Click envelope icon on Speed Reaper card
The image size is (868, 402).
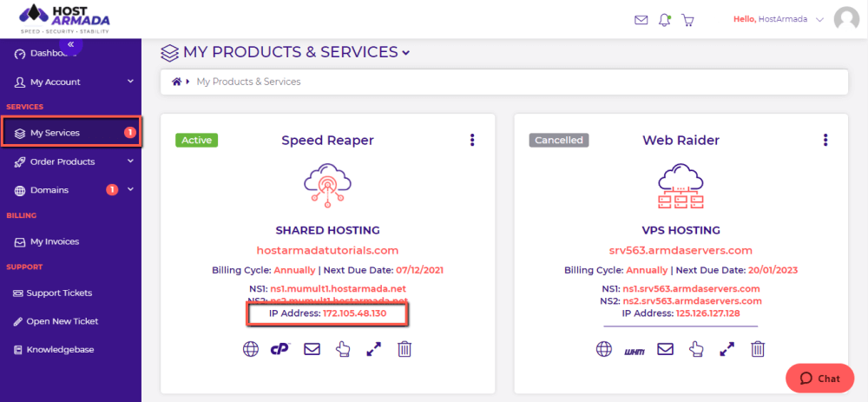point(312,349)
